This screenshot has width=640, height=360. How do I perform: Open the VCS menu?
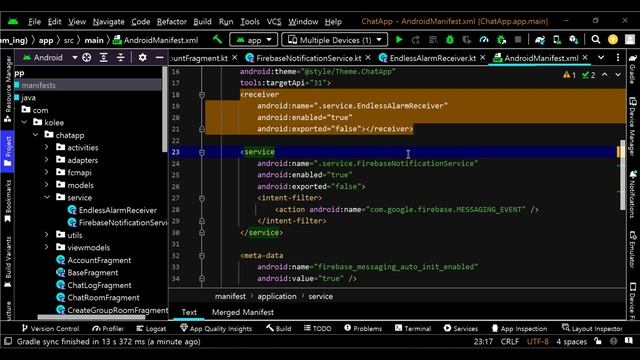(274, 22)
